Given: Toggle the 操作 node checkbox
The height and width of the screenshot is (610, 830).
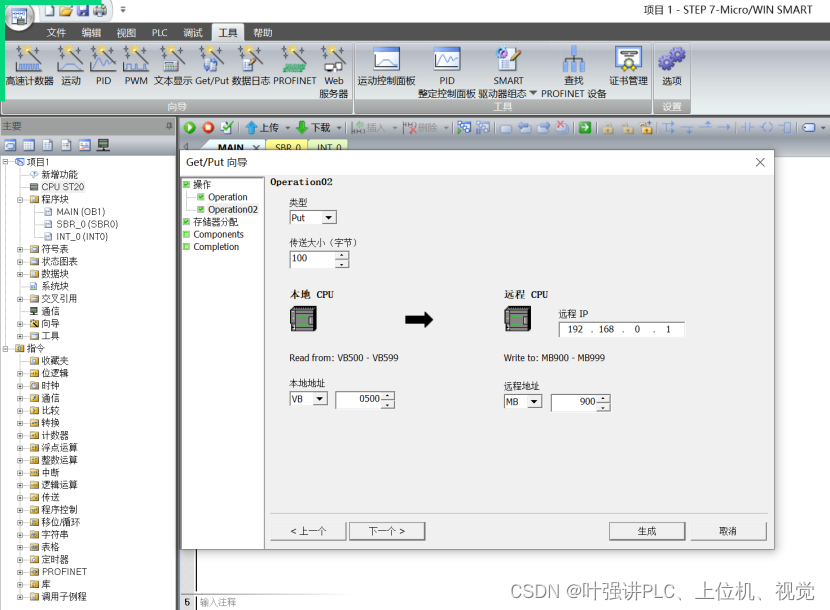Looking at the screenshot, I should point(186,184).
